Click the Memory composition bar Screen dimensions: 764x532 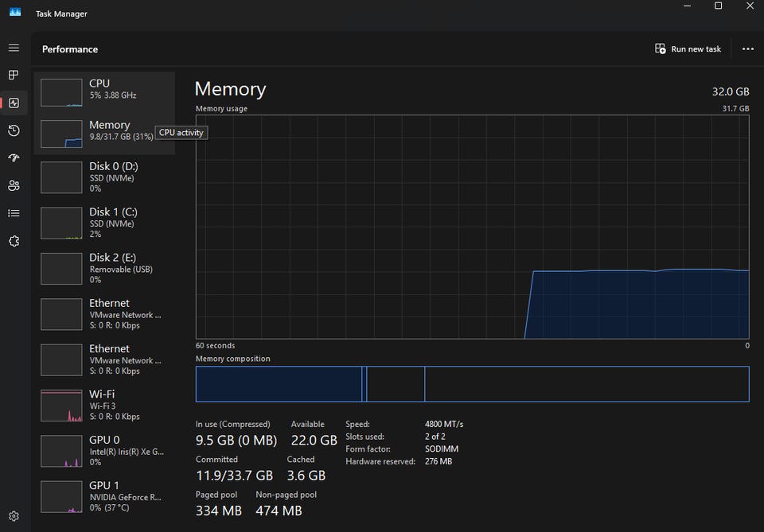pyautogui.click(x=472, y=384)
